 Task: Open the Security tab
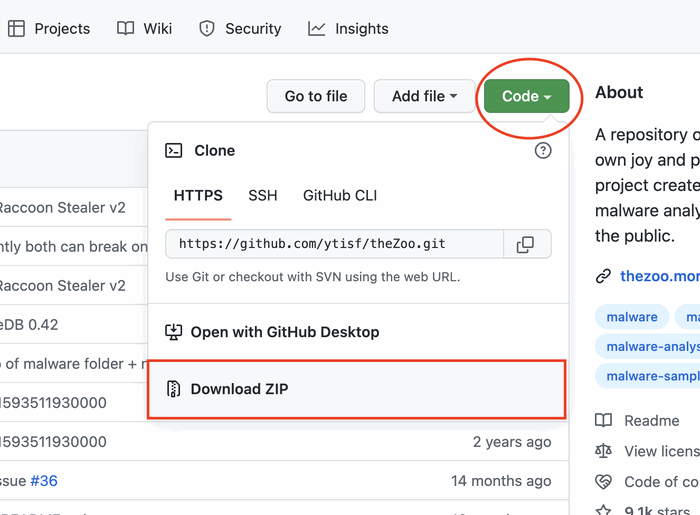[x=240, y=29]
